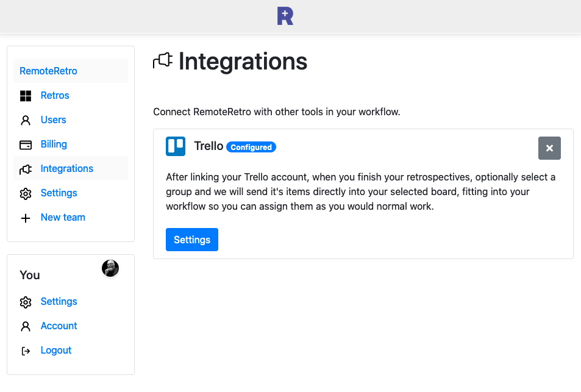Click the 'After linking your Trello account' description
The width and height of the screenshot is (581, 392).
pos(360,191)
